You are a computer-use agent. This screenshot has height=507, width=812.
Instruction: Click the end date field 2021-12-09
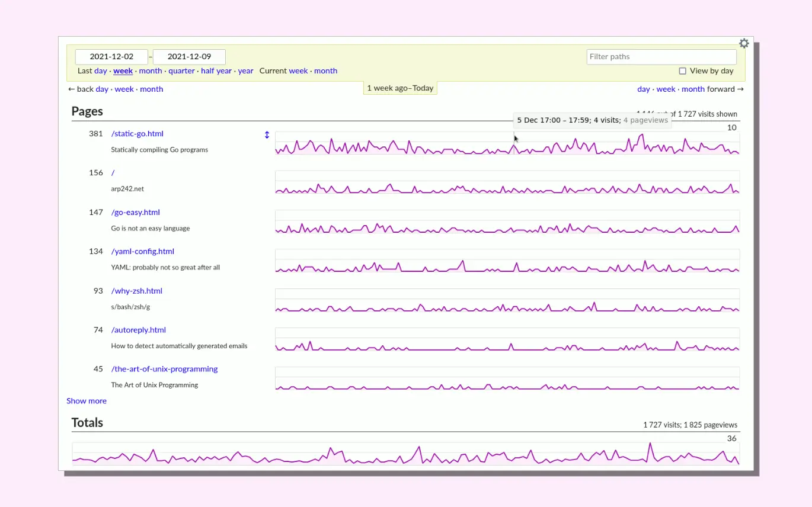[189, 57]
